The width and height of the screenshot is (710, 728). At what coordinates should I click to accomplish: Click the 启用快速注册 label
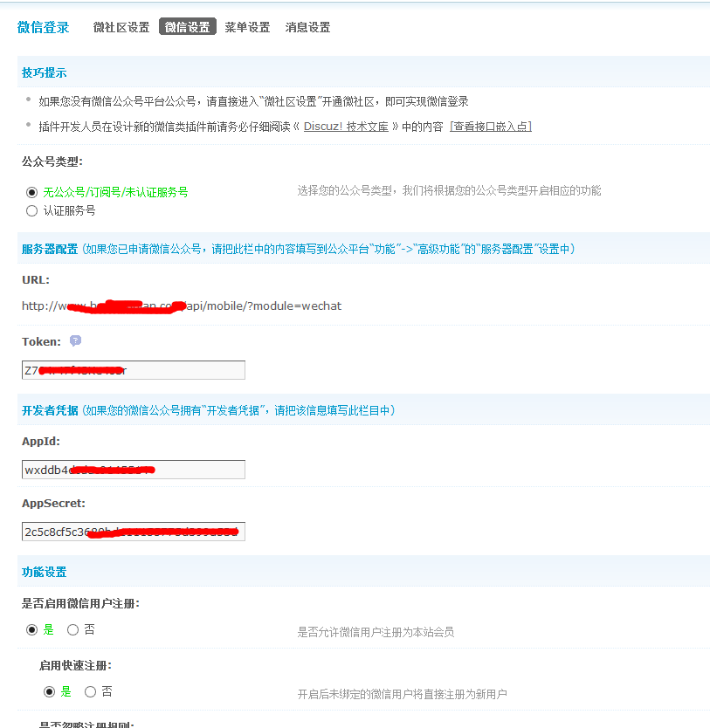point(75,665)
